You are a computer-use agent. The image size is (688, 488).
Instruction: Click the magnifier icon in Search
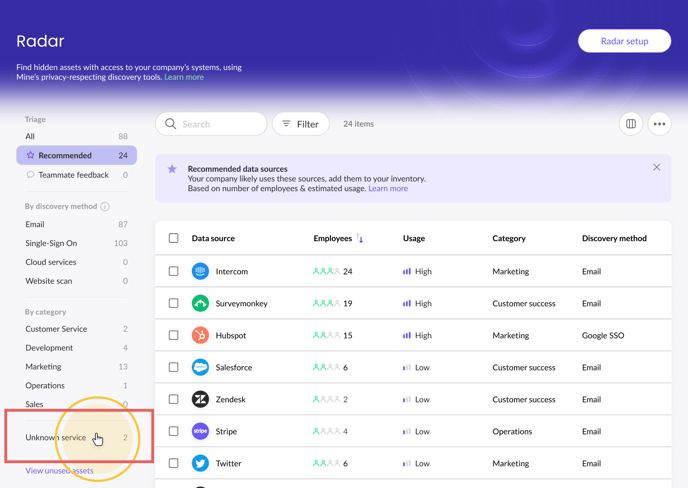pyautogui.click(x=170, y=124)
